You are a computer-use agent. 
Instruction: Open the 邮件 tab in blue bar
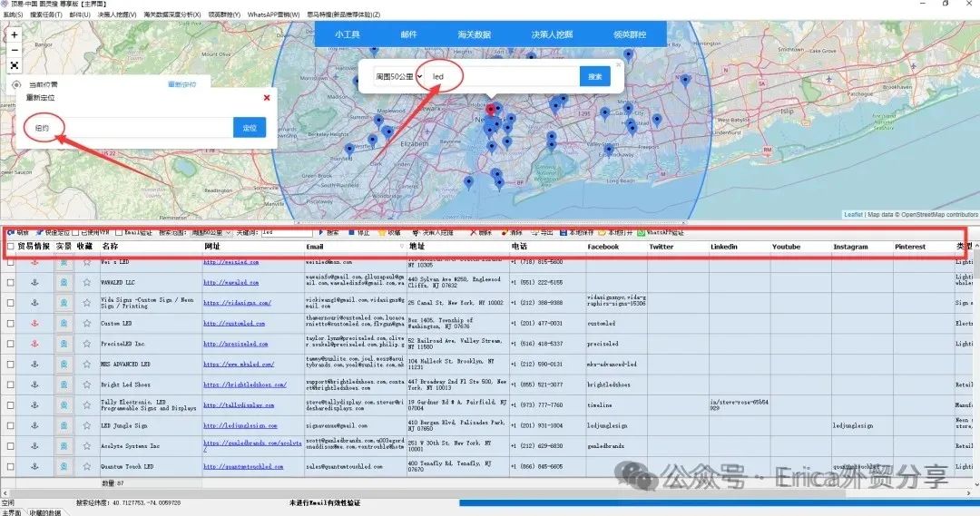pyautogui.click(x=408, y=34)
